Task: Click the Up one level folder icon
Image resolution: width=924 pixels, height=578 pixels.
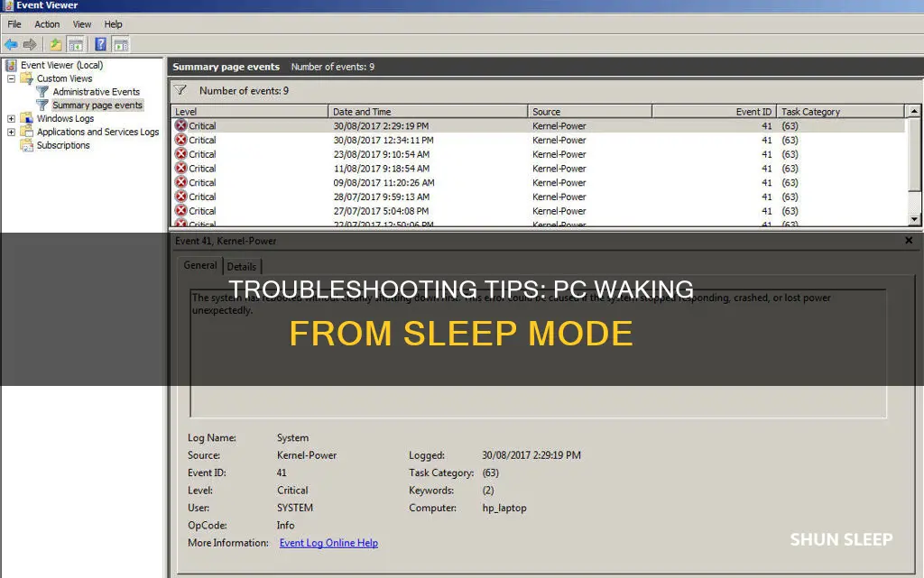Action: pyautogui.click(x=55, y=44)
